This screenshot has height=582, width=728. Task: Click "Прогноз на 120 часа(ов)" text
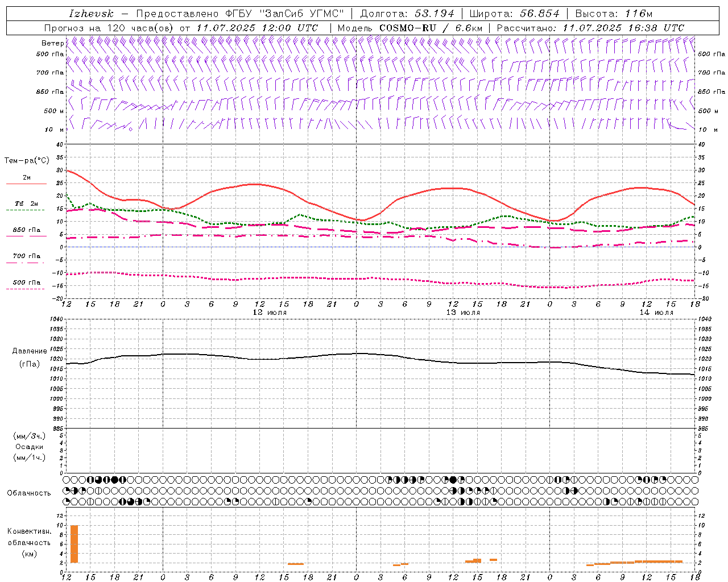(110, 28)
